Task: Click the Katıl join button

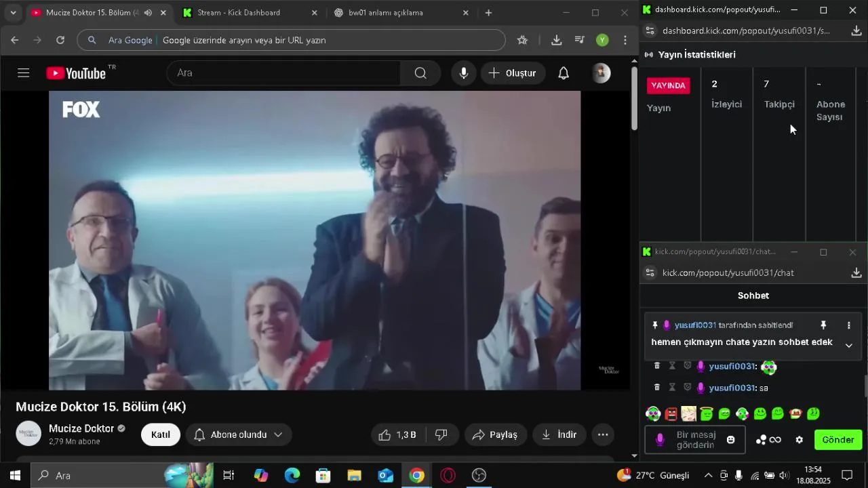Action: [161, 435]
